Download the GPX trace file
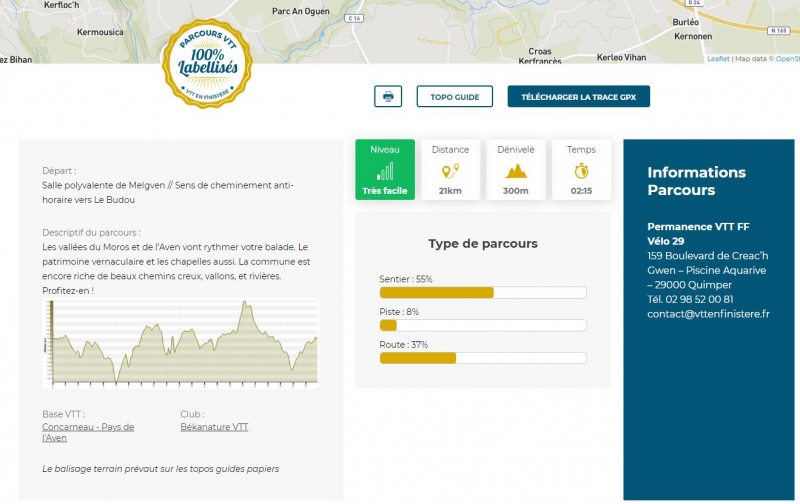Image resolution: width=800 pixels, height=504 pixels. (579, 97)
